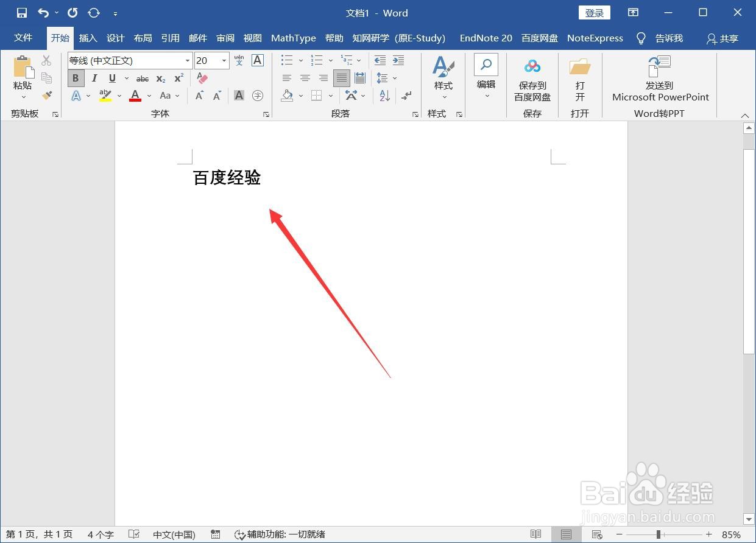
Task: Click the Redo/Repeat icon in title bar
Action: [x=72, y=13]
